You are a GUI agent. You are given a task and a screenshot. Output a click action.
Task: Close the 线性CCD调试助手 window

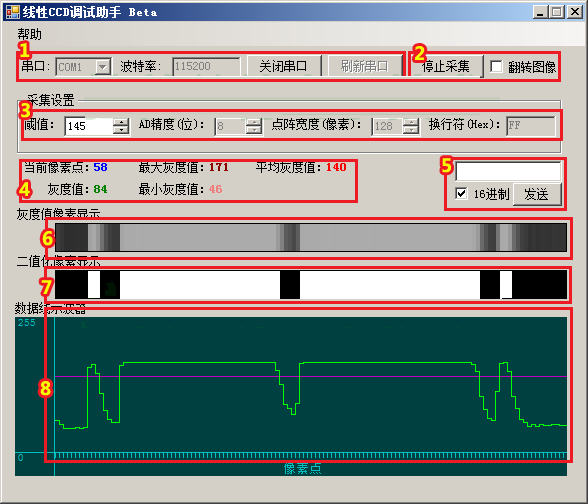[574, 12]
